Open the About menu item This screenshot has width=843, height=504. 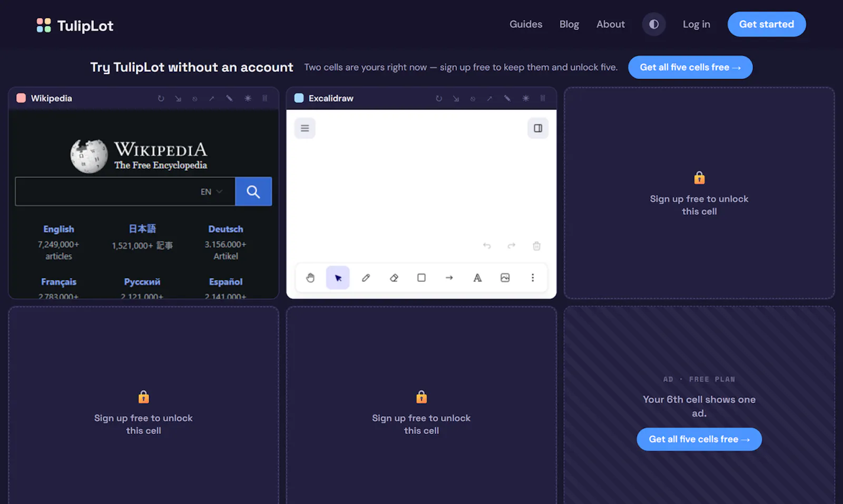611,24
